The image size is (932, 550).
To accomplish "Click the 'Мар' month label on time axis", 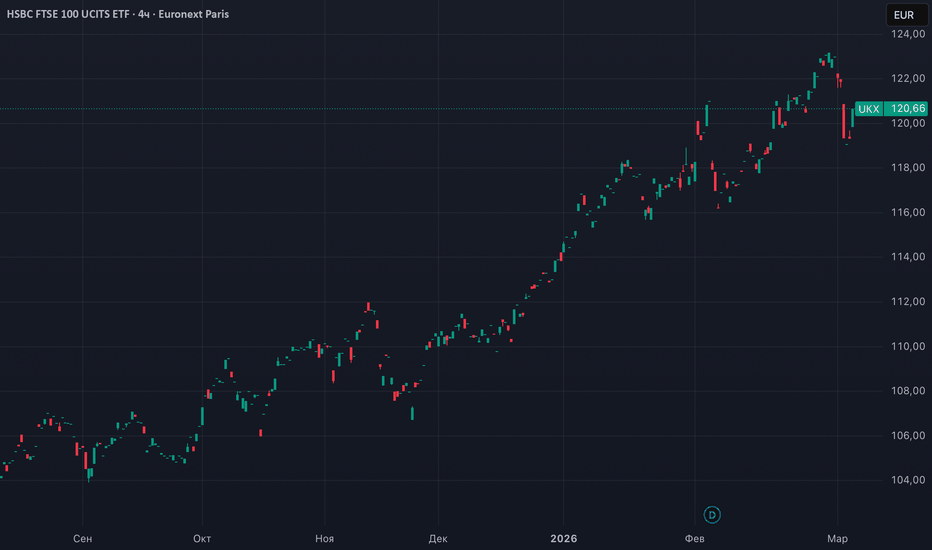I will (837, 539).
